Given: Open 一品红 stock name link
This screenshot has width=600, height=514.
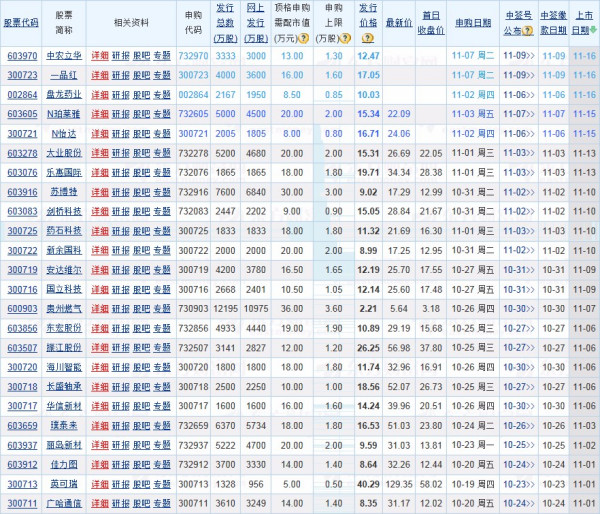Looking at the screenshot, I should (63, 75).
